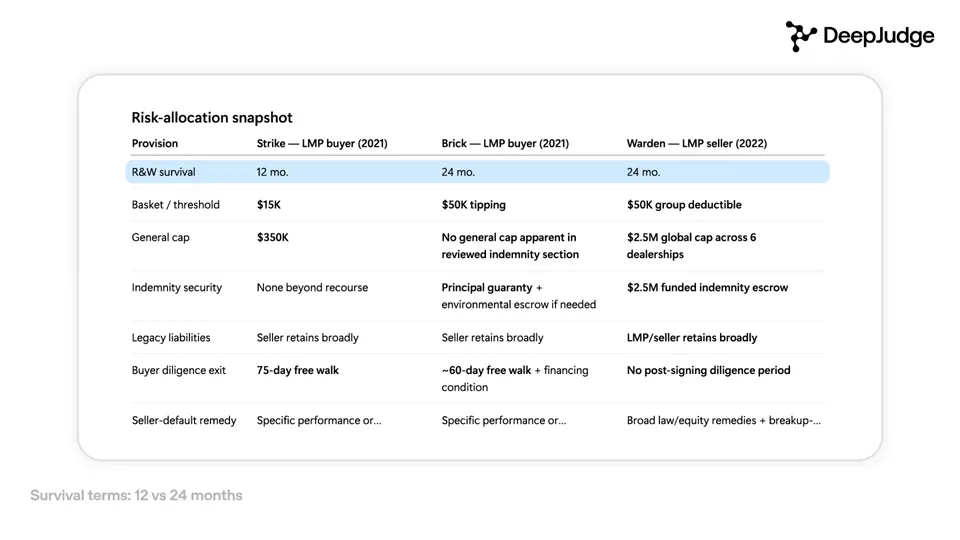Click the Risk-allocation snapshot title

coord(212,118)
